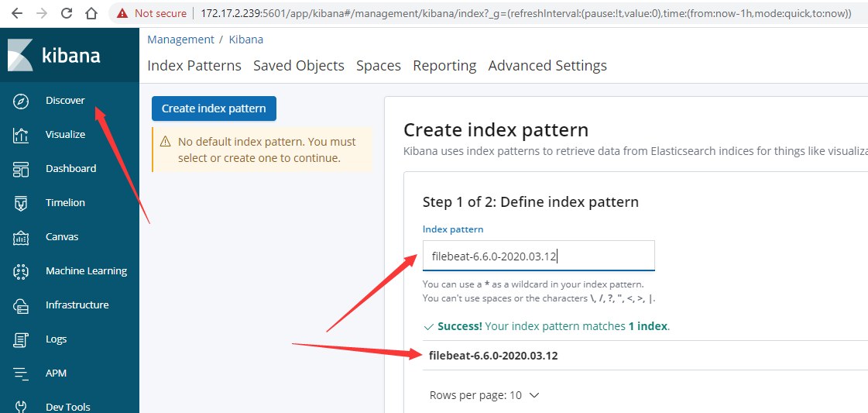868x413 pixels.
Task: Open Dashboard label in sidebar
Action: tap(71, 168)
